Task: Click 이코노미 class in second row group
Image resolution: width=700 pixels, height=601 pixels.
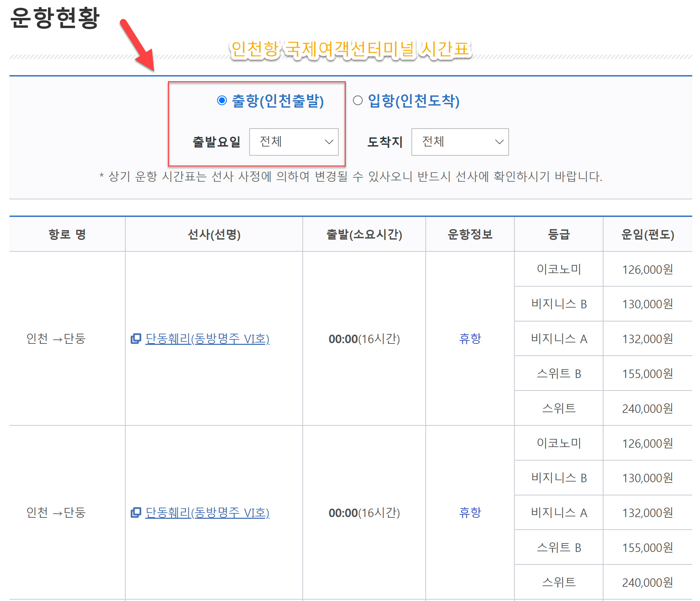Action: point(559,443)
